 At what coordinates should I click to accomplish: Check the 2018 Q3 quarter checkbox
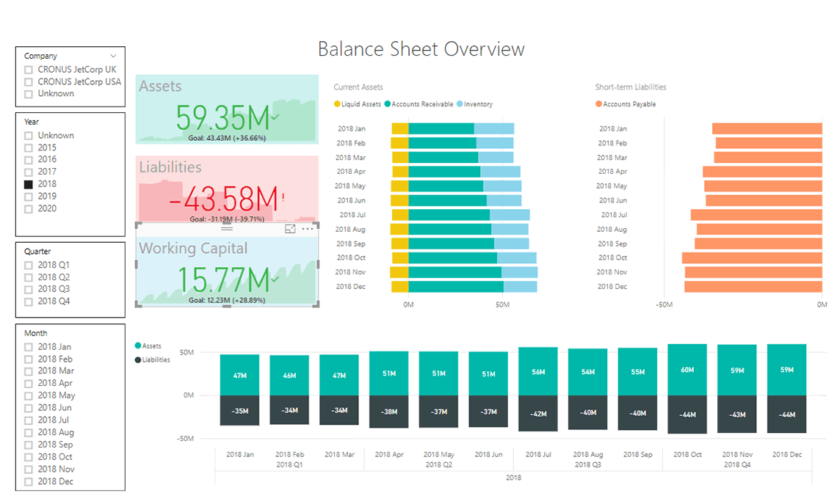29,290
